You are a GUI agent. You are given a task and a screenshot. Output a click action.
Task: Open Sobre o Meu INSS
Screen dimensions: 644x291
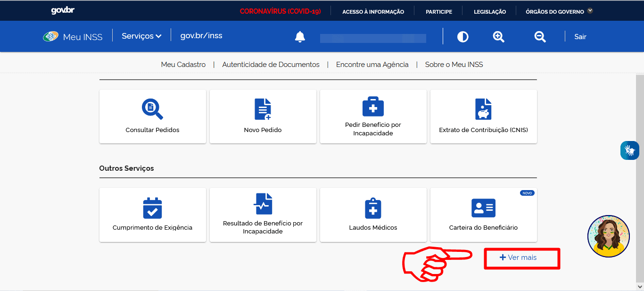454,65
